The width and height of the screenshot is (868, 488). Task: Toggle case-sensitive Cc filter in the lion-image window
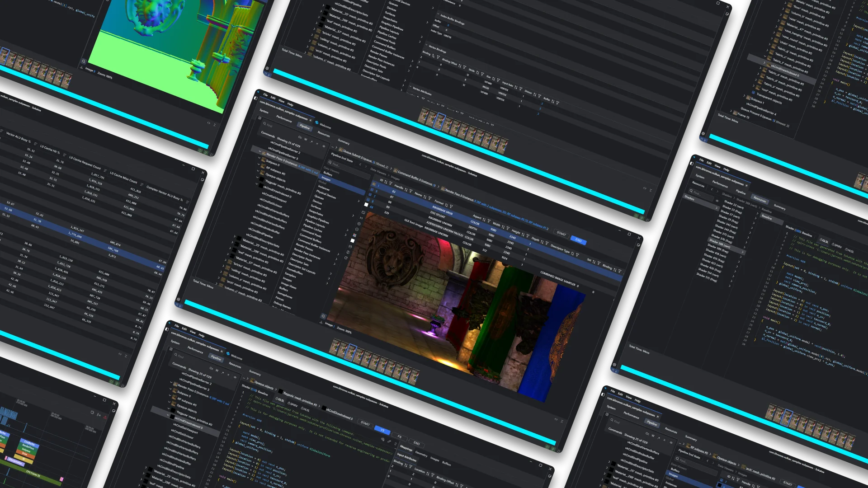click(300, 137)
